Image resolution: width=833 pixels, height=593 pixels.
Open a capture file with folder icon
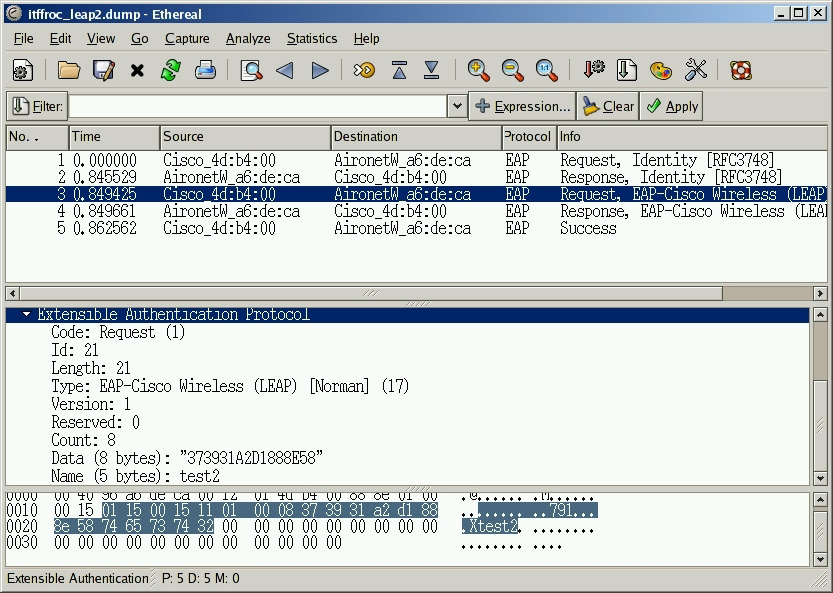(69, 70)
